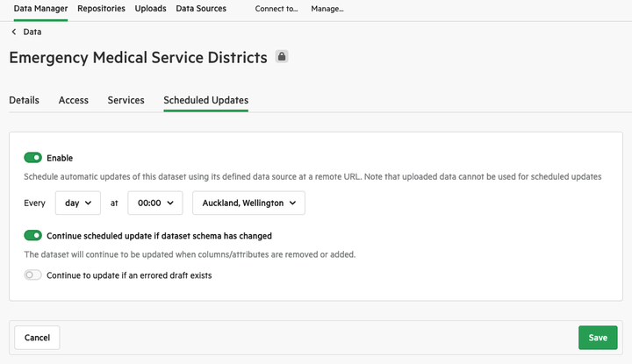
Task: Go to Repositories in the top navigation
Action: click(101, 9)
